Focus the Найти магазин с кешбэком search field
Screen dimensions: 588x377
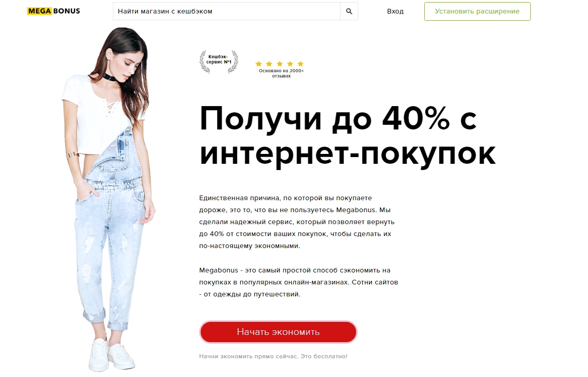coord(227,11)
